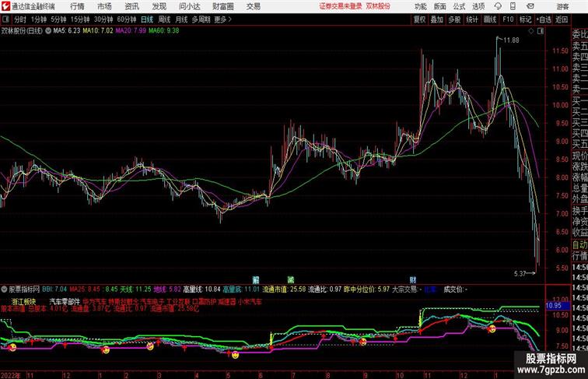Screen dimensions: 588x379
Task: Click the MA5: 6.23 indicator value
Action: (x=67, y=30)
